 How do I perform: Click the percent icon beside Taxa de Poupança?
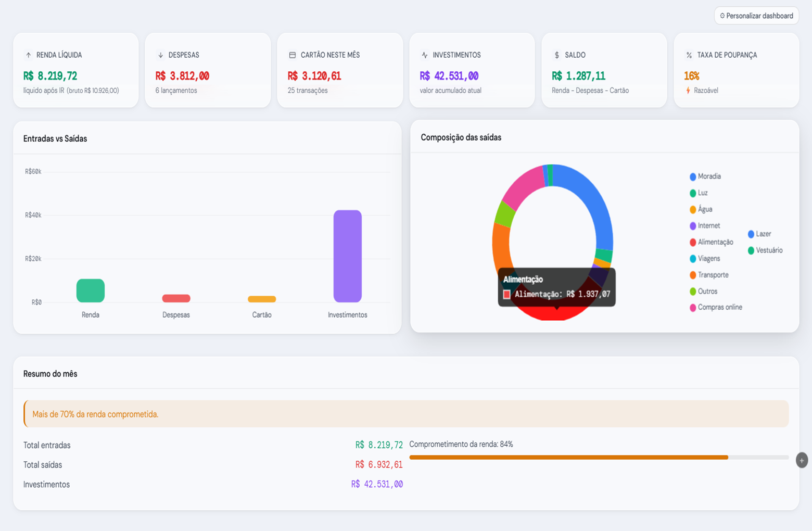coord(689,55)
